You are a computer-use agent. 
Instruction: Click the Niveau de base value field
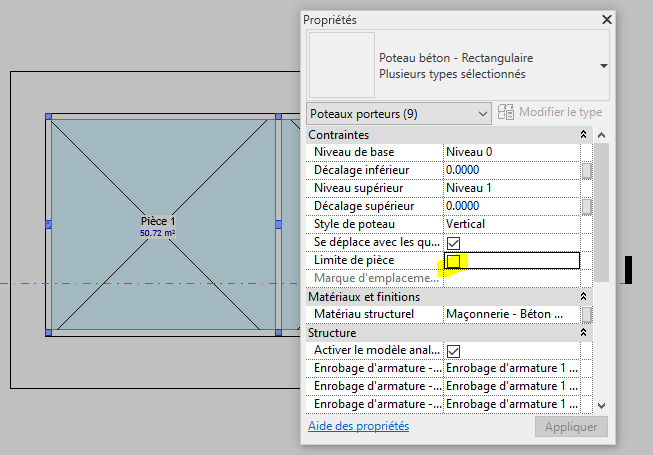coord(510,152)
